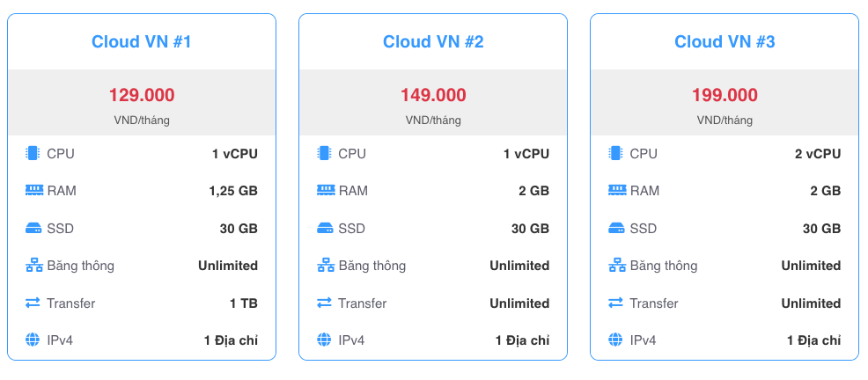Click the Băng thông network icon in Cloud VN #3
Viewport: 868px width, 380px height.
[x=617, y=266]
